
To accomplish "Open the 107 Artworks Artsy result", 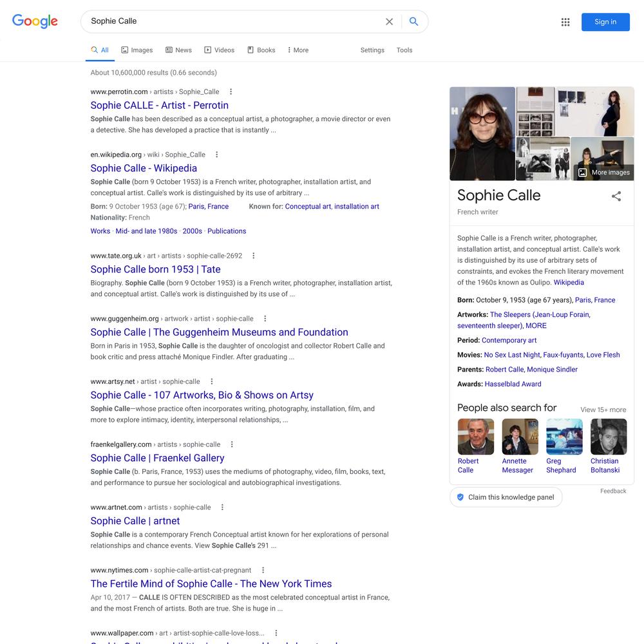I will pyautogui.click(x=202, y=395).
